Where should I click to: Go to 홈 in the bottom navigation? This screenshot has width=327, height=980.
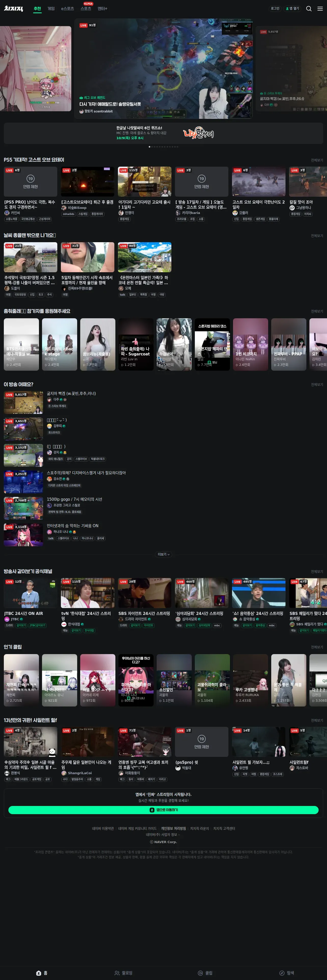point(42,973)
